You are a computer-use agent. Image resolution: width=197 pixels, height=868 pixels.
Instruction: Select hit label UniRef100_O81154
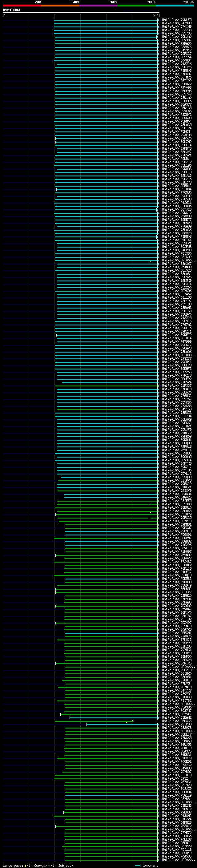pyautogui.click(x=177, y=57)
